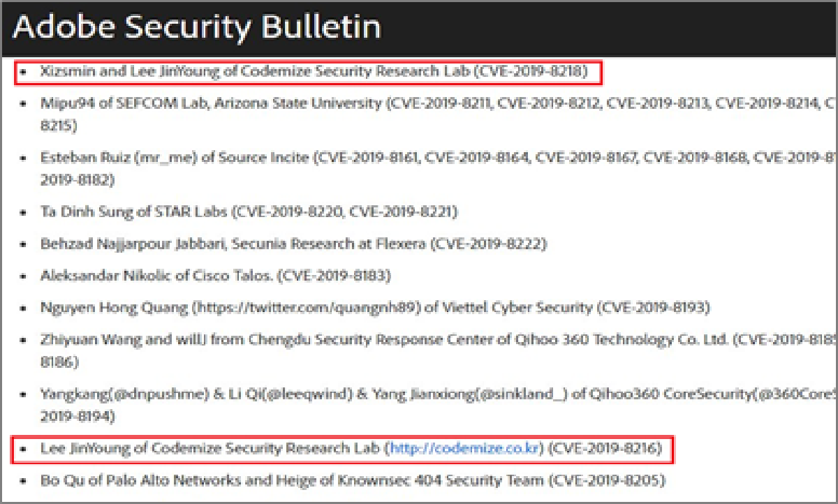Click the Aleksandar Nikolic Cisco Talos entry

[216, 276]
